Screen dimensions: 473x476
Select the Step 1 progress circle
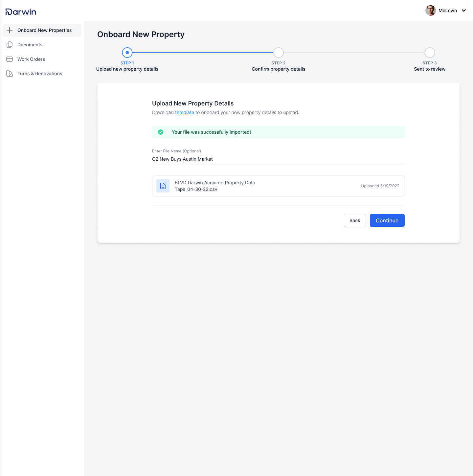127,53
